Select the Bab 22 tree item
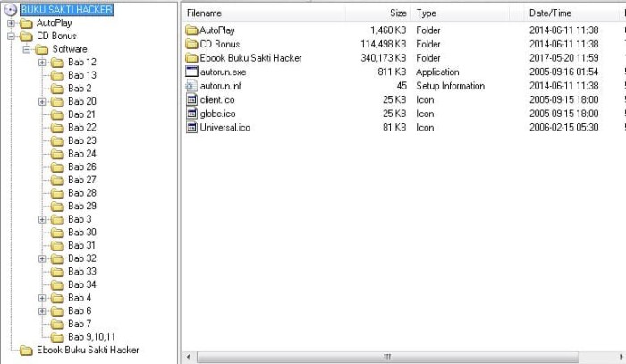The width and height of the screenshot is (626, 364). [82, 128]
